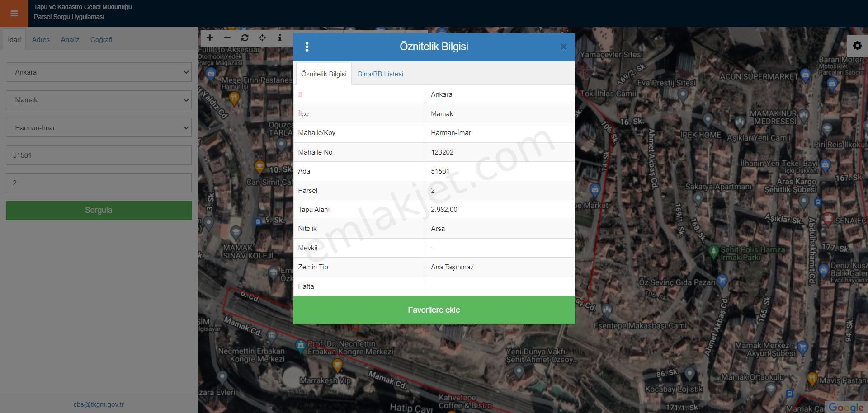Viewport: 868px width, 413px height.
Task: Click the SENA ECZ pharmacy marker
Action: [828, 219]
